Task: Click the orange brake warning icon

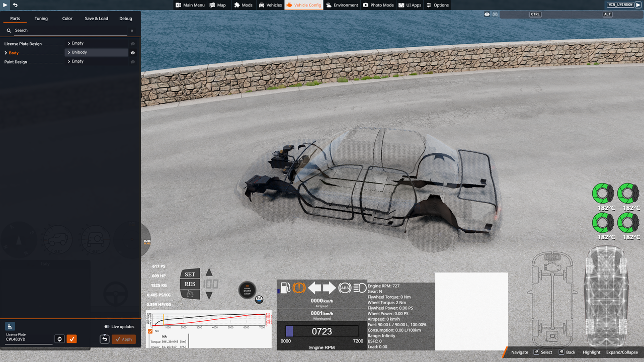Action: [x=299, y=288]
